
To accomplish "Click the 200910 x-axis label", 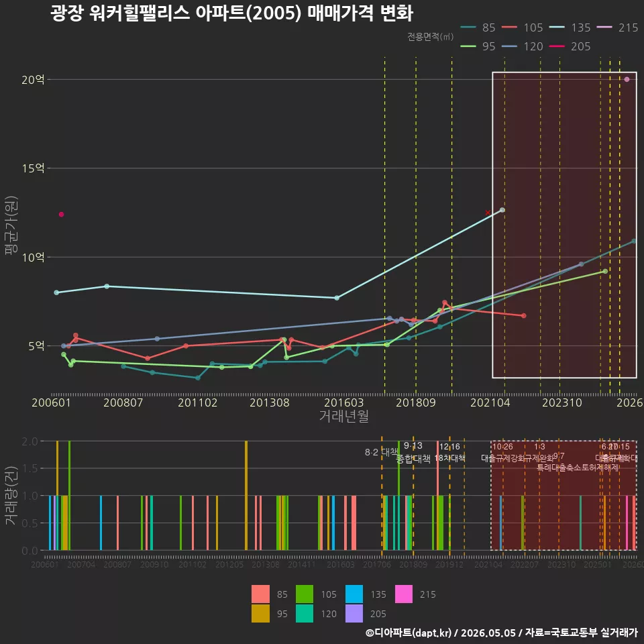I will pos(154,564).
